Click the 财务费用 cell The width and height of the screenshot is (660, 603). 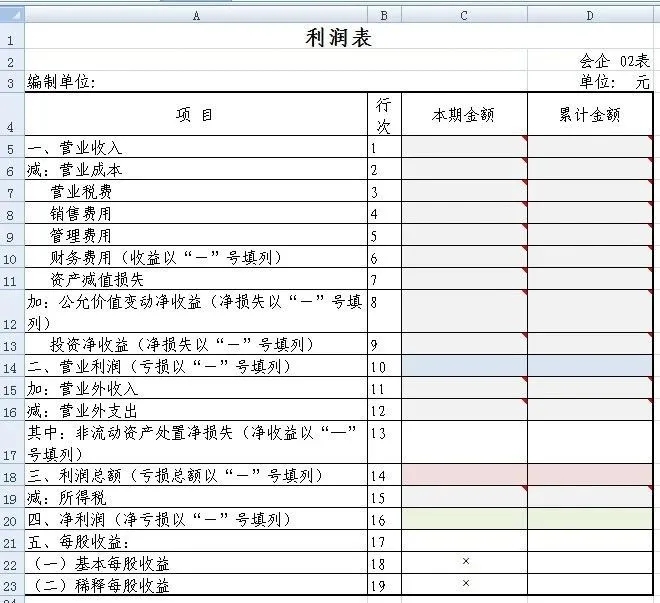coord(196,257)
